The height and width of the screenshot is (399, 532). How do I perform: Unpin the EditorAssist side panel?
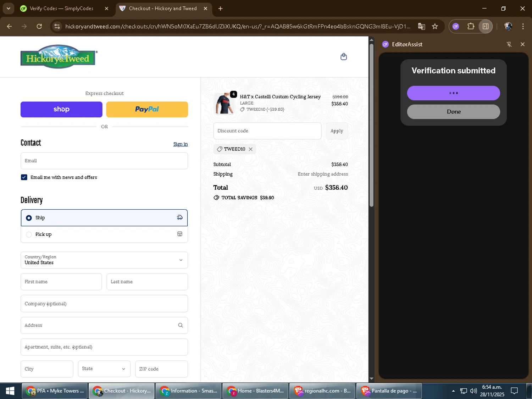pos(509,44)
